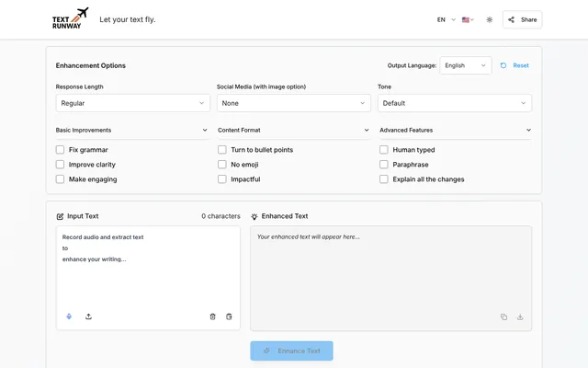Copy enhanced text using the copy icon
This screenshot has height=368, width=588.
[x=503, y=316]
